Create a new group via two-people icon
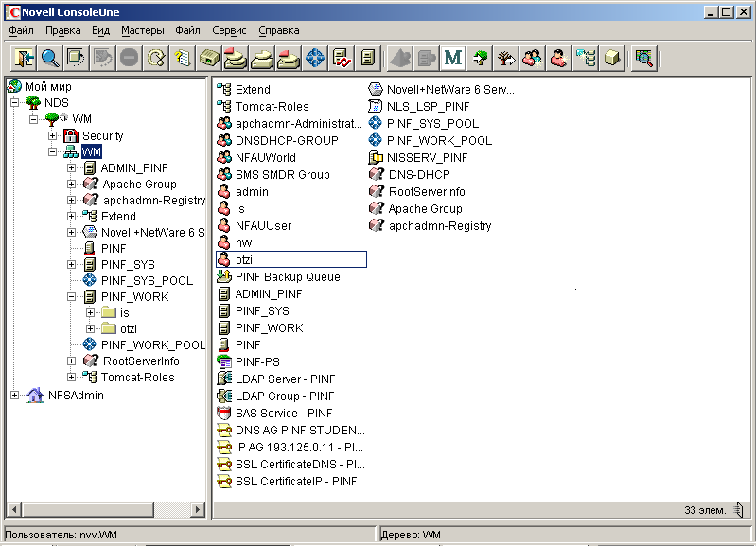Screen dimensions: 756x546 tap(533, 59)
